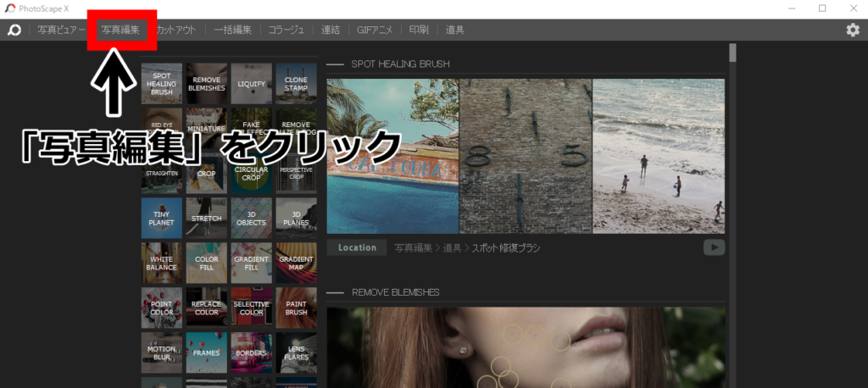The height and width of the screenshot is (388, 868).
Task: Play the Spot Healing Brush video
Action: pos(714,247)
